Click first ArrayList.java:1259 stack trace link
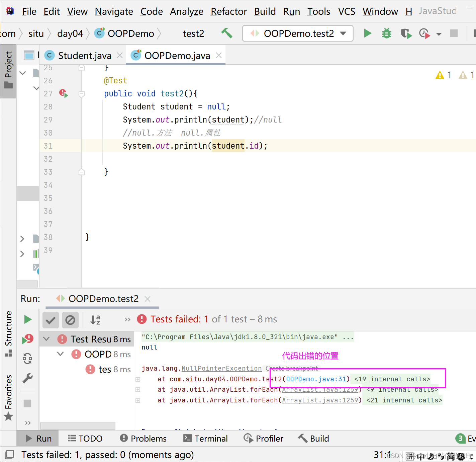 coord(320,390)
